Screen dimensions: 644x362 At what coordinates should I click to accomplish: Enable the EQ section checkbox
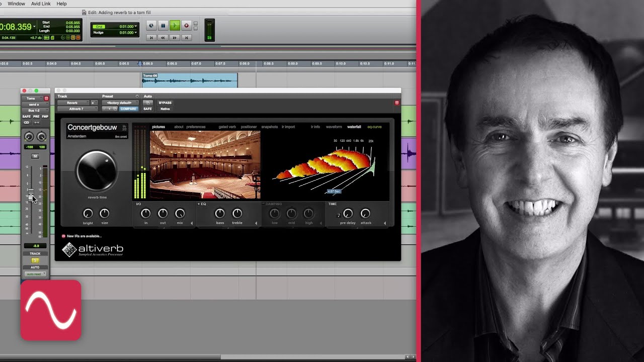coord(199,204)
